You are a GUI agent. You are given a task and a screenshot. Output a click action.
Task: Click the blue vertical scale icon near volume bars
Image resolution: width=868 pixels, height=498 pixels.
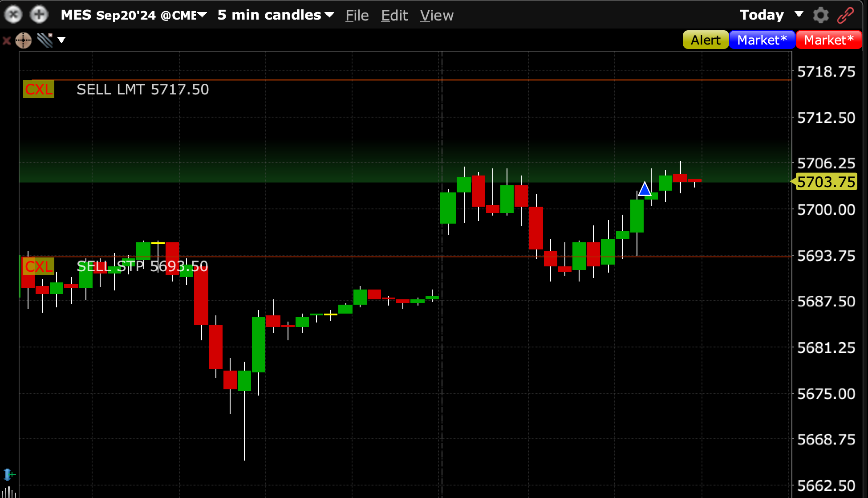point(8,474)
